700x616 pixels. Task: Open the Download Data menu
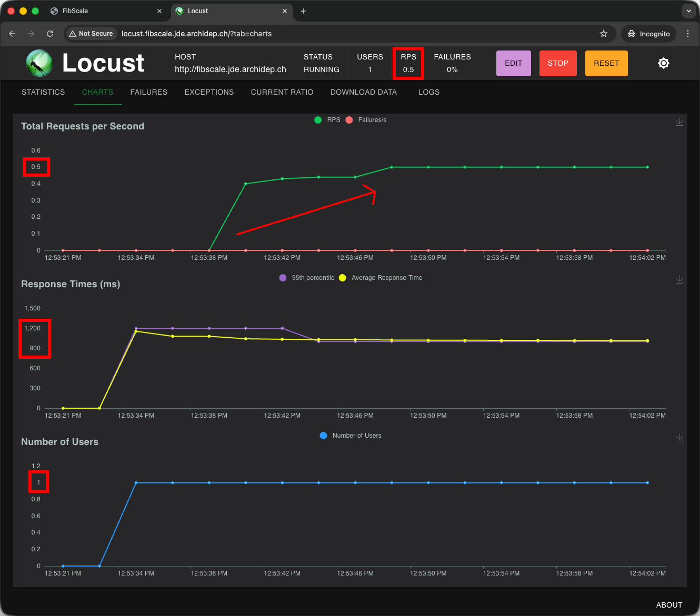coord(363,92)
